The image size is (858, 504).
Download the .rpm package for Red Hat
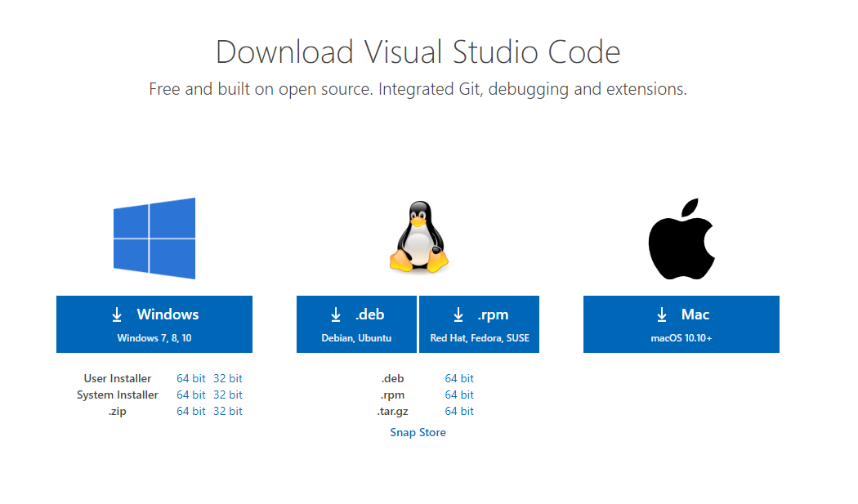[x=480, y=324]
